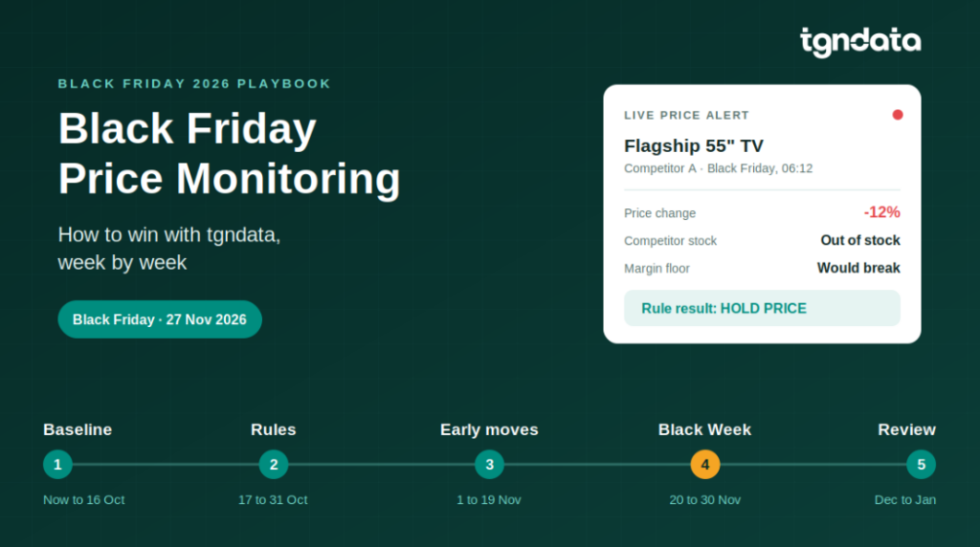Screen dimensions: 980x547
Task: Click the red live alert dot
Action: point(898,115)
